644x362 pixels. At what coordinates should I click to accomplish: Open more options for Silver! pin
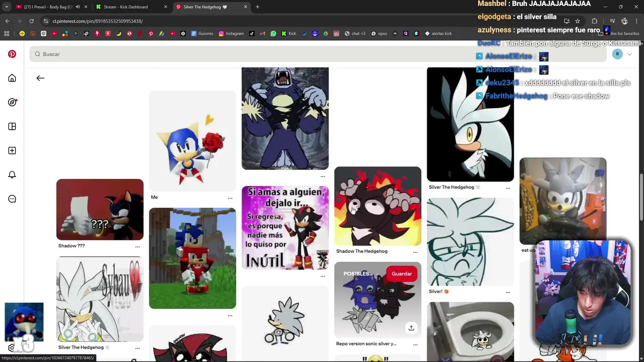[508, 292]
